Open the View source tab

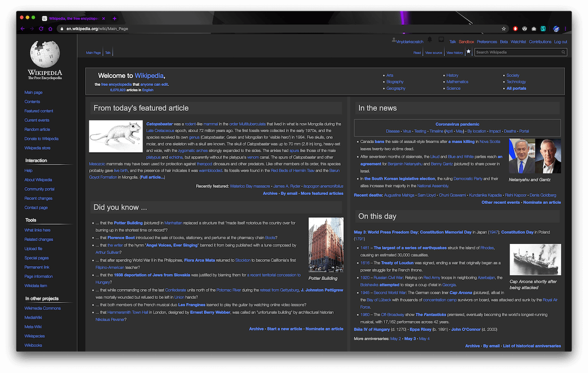pos(434,52)
